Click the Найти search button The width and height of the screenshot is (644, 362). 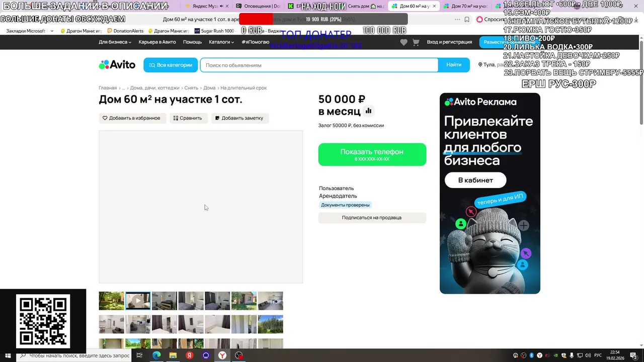(454, 65)
